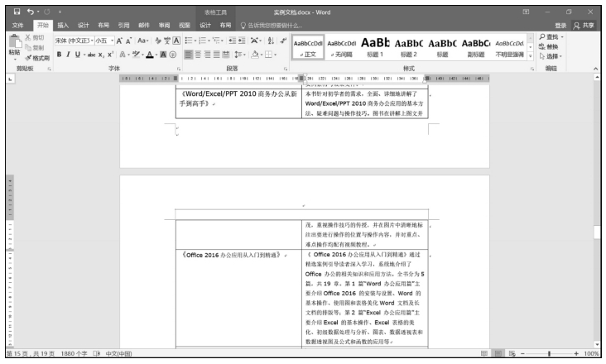606x364 pixels.
Task: Open the File (文件) tab
Action: [x=17, y=26]
